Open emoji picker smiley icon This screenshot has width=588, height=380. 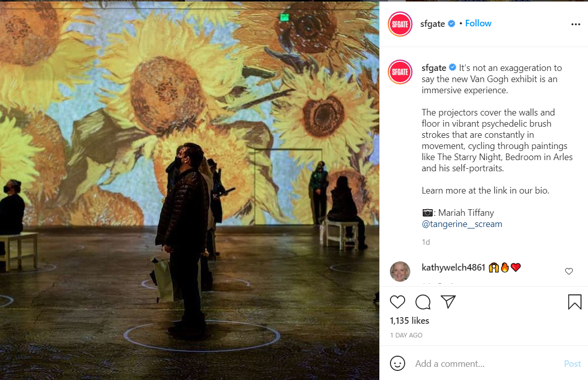click(x=398, y=363)
